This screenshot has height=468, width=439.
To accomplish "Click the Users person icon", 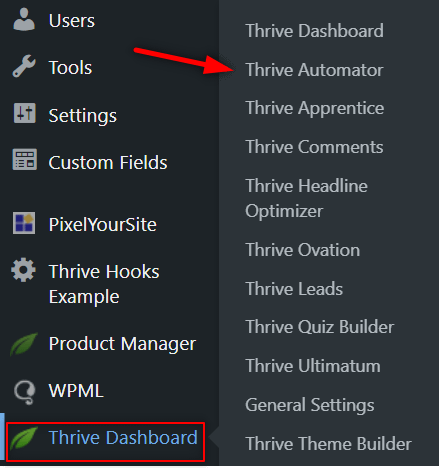I will pyautogui.click(x=24, y=20).
